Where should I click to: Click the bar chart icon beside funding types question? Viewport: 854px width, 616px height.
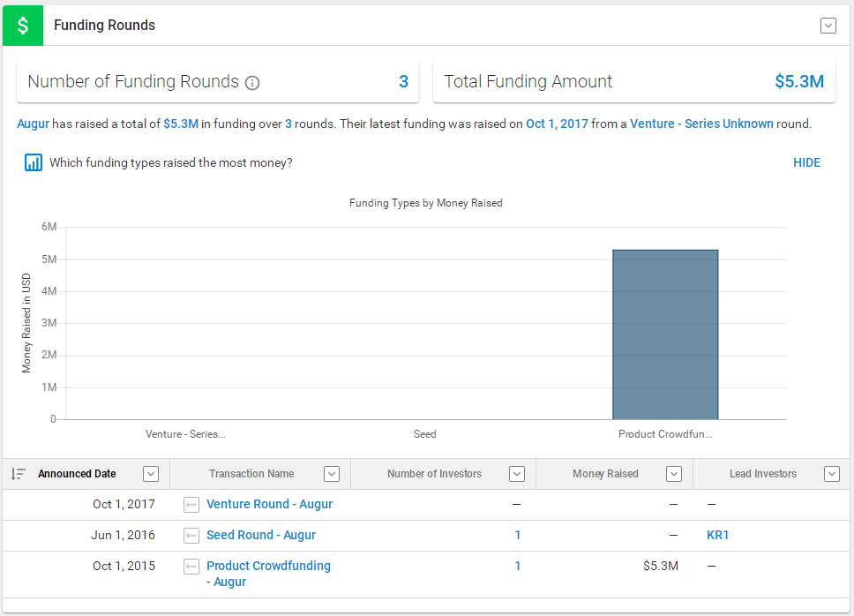(x=34, y=162)
